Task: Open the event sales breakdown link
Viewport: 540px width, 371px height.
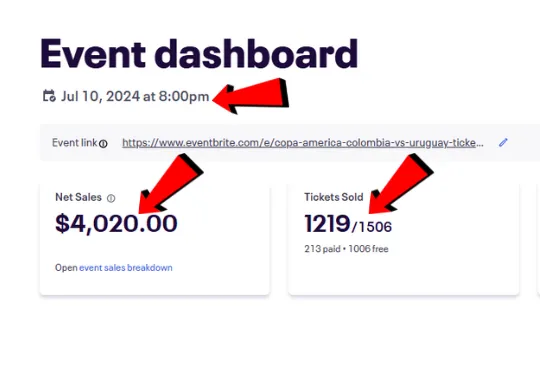Action: coord(126,268)
